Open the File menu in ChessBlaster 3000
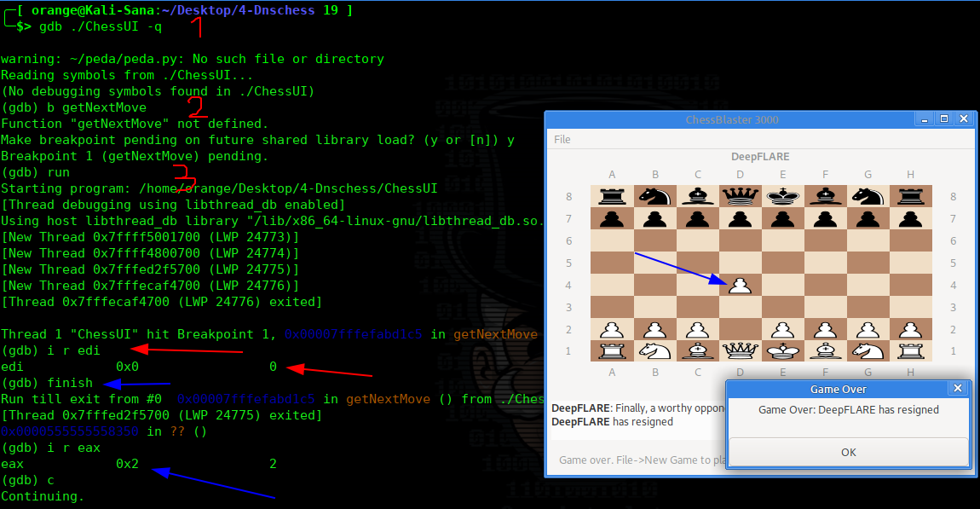The image size is (980, 509). pyautogui.click(x=562, y=140)
